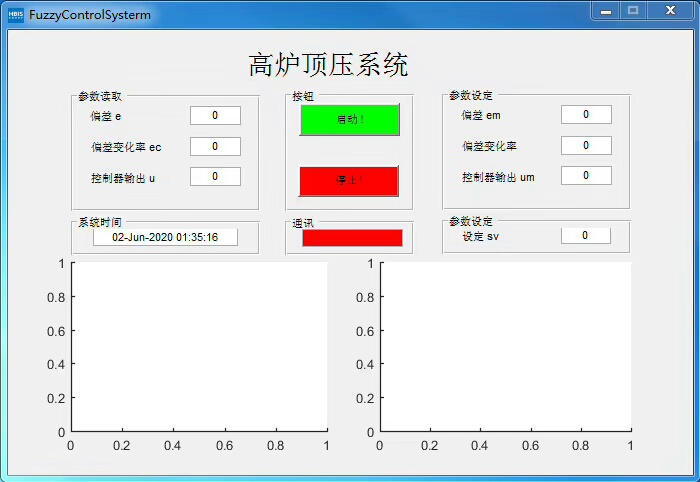Click inside the left plot axes
Image resolution: width=700 pixels, height=482 pixels.
click(199, 347)
